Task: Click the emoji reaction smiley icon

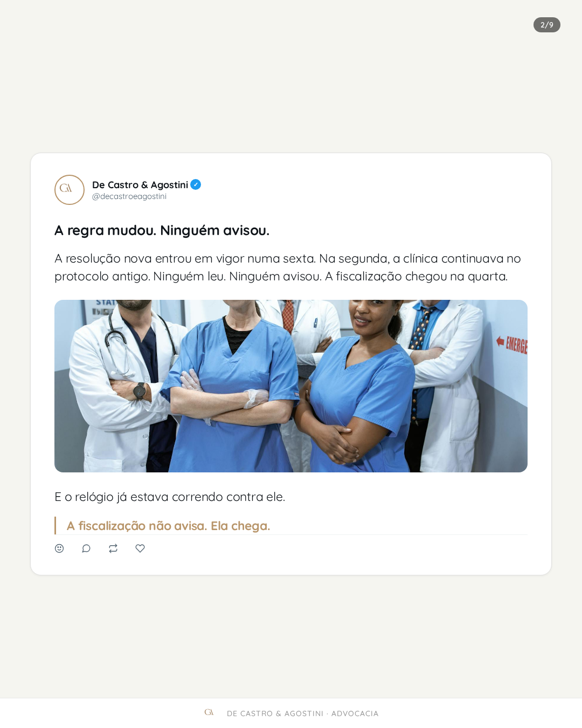Action: pyautogui.click(x=59, y=548)
